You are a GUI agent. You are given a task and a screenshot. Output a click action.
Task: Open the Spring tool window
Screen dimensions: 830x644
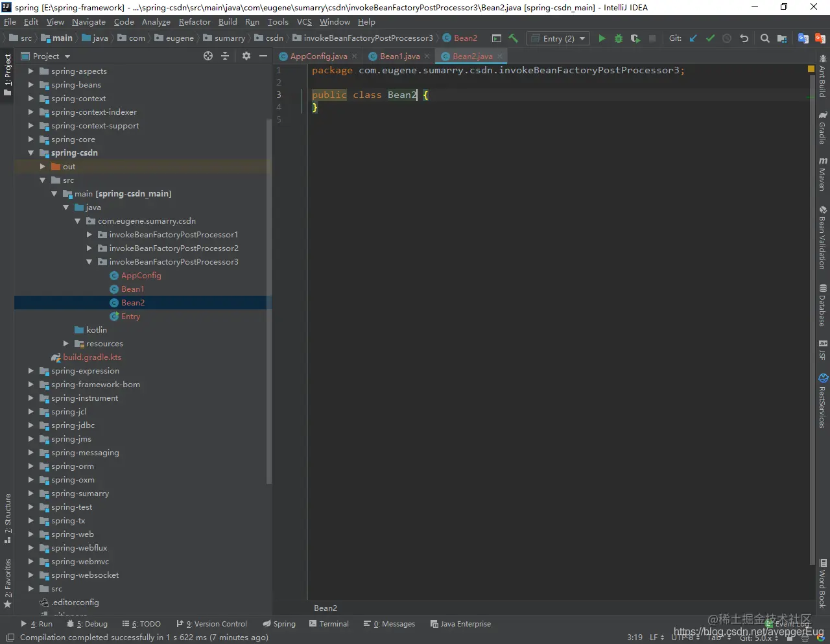click(x=279, y=624)
